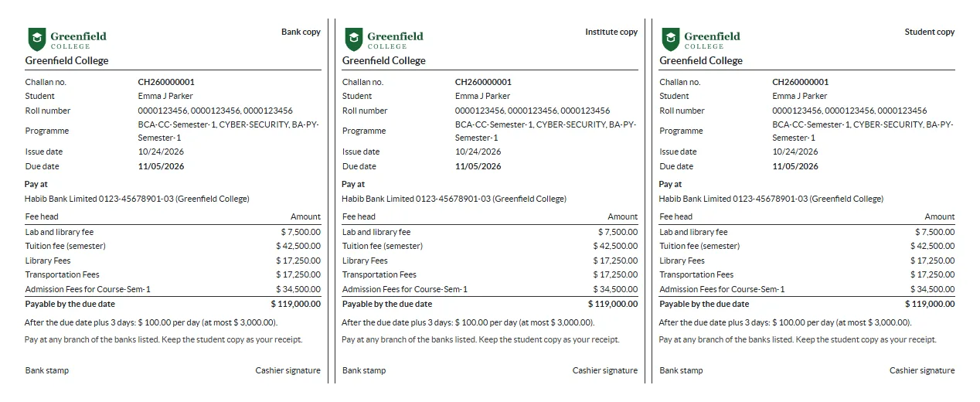
Task: Click 'Bank stamp' label on Bank copy
Action: point(47,370)
